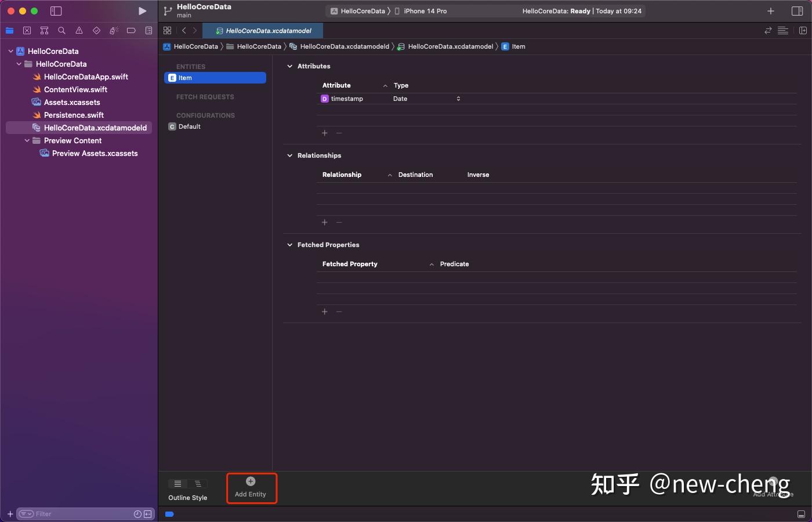Go forward in editor history

click(195, 30)
